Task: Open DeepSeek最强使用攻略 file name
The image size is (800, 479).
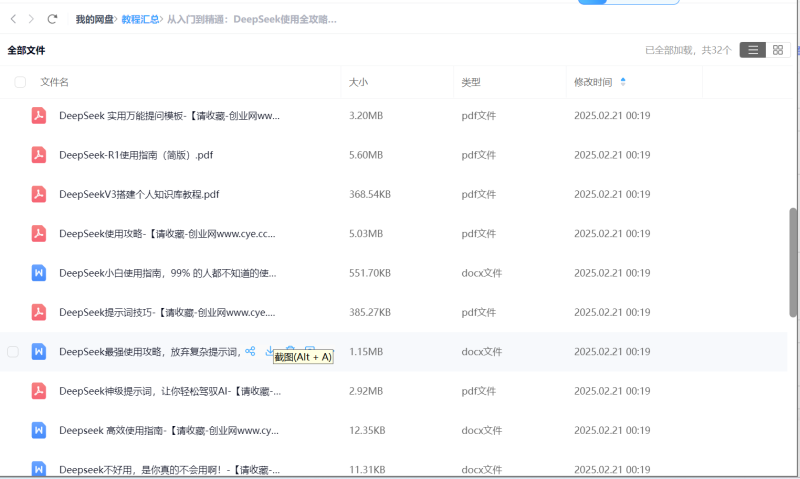Action: point(150,352)
